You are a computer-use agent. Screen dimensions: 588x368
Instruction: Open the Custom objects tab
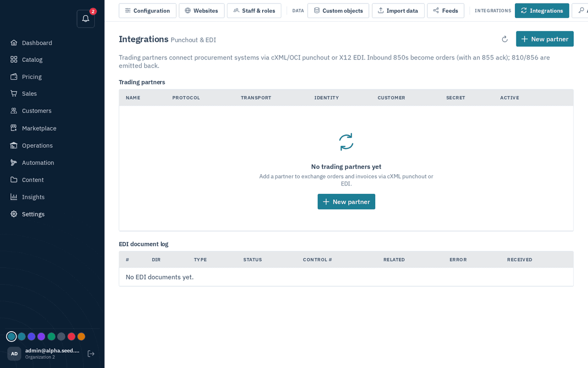click(x=338, y=11)
